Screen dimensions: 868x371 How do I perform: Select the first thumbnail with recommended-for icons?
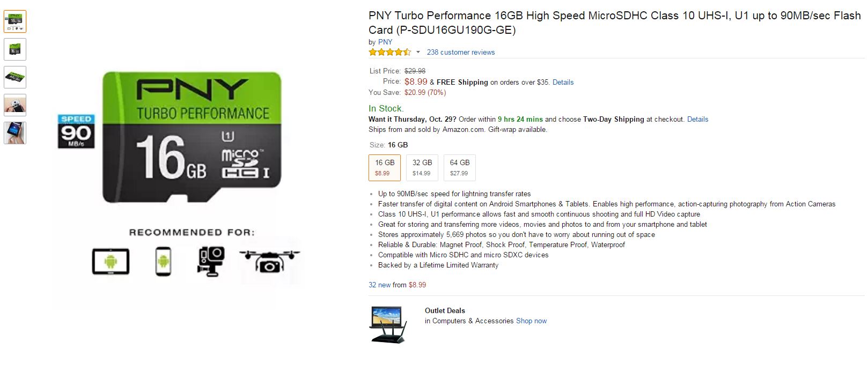point(15,21)
